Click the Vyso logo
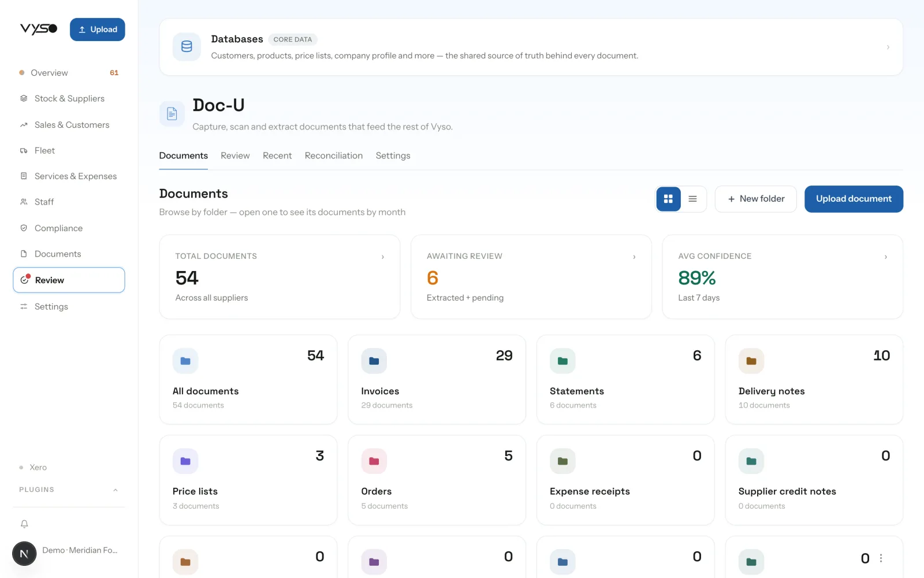 click(x=39, y=29)
